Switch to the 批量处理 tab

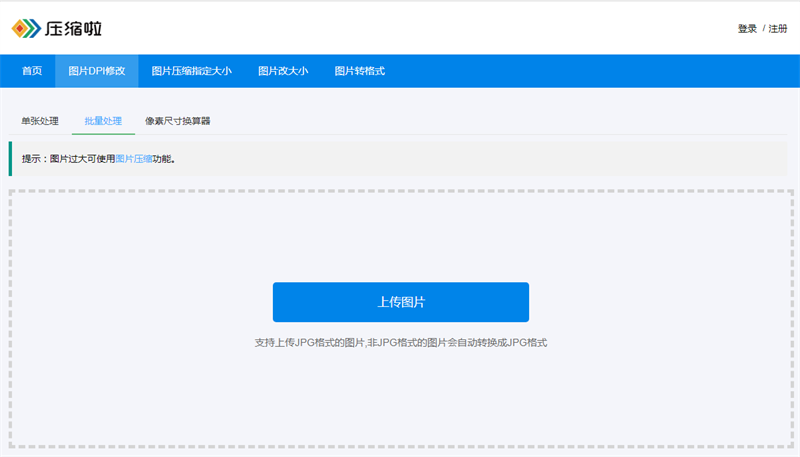(x=103, y=121)
